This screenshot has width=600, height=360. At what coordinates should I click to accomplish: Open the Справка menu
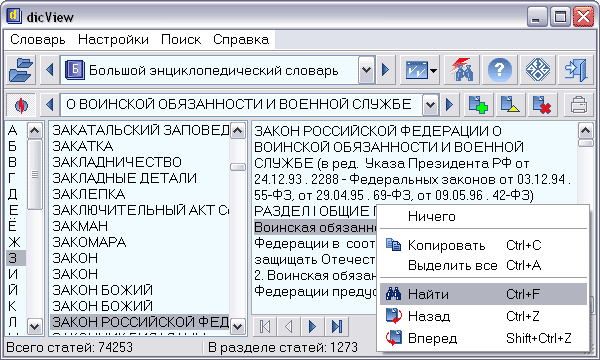241,39
